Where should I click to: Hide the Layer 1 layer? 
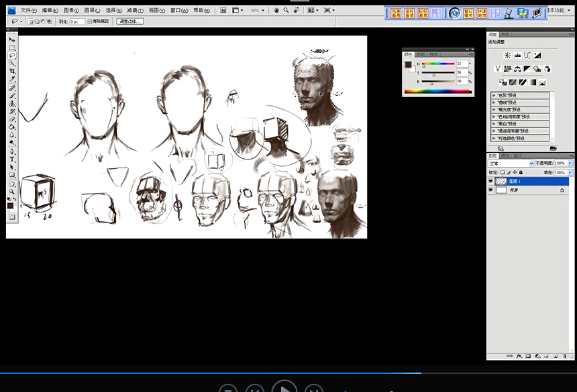[490, 181]
